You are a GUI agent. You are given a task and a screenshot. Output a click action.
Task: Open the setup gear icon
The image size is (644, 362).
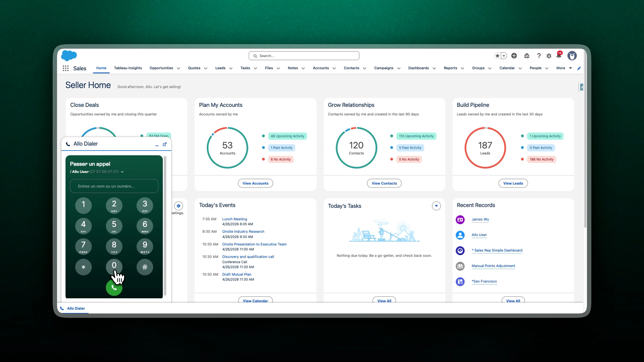pos(549,56)
